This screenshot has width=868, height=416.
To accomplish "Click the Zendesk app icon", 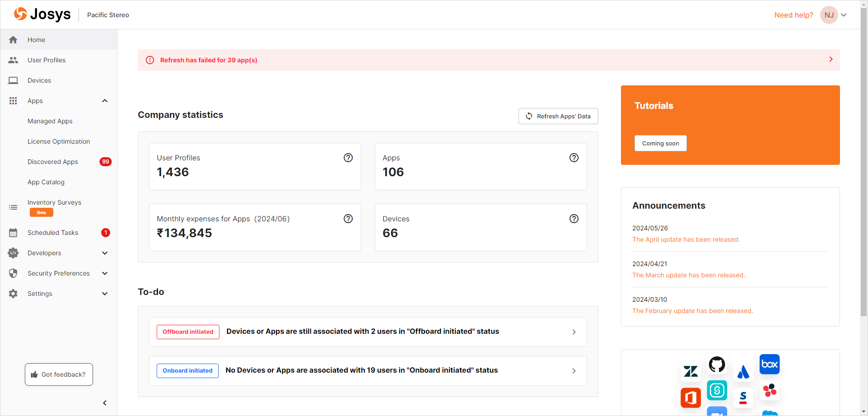I will 691,371.
